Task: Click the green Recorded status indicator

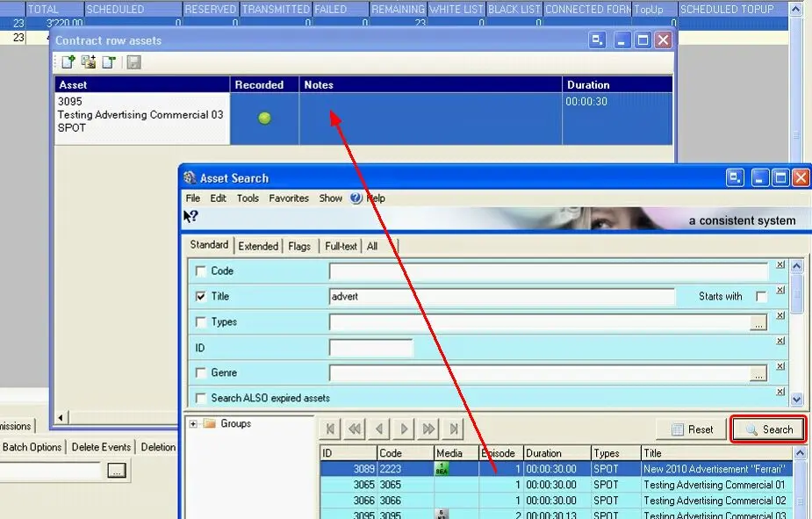Action: tap(264, 119)
